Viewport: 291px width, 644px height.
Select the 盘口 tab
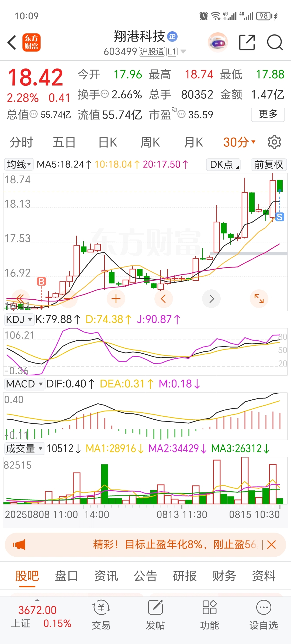tap(67, 576)
